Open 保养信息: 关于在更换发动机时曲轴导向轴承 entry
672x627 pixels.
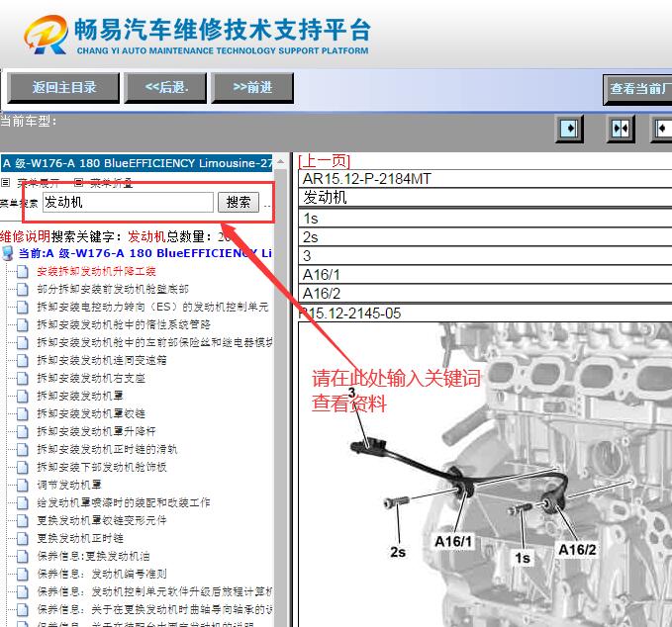tap(154, 609)
